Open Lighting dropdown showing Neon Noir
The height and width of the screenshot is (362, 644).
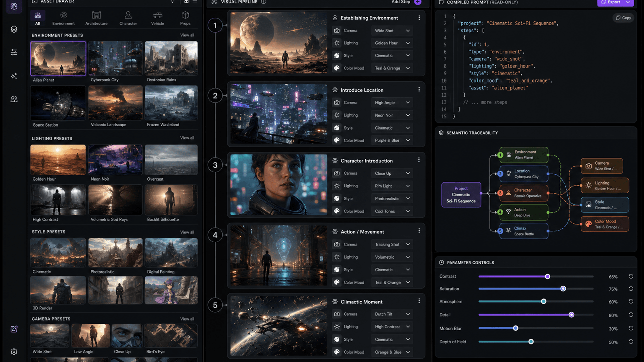tap(392, 115)
